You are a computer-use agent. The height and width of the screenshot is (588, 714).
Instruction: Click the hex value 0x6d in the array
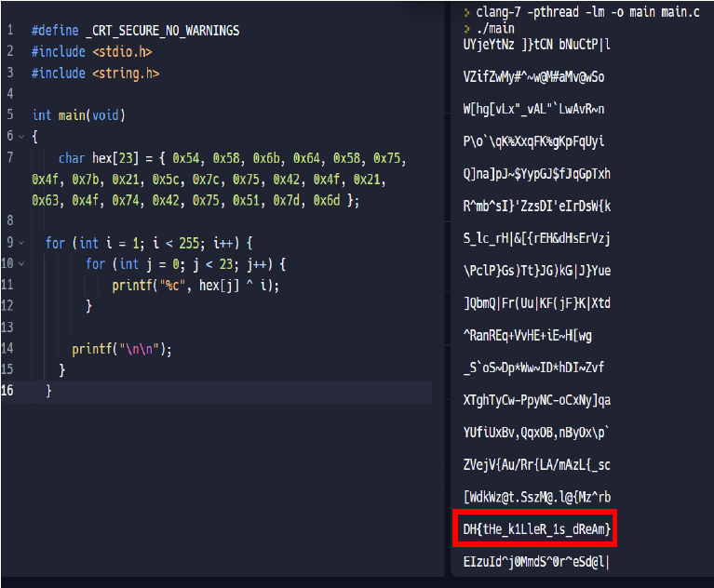327,201
